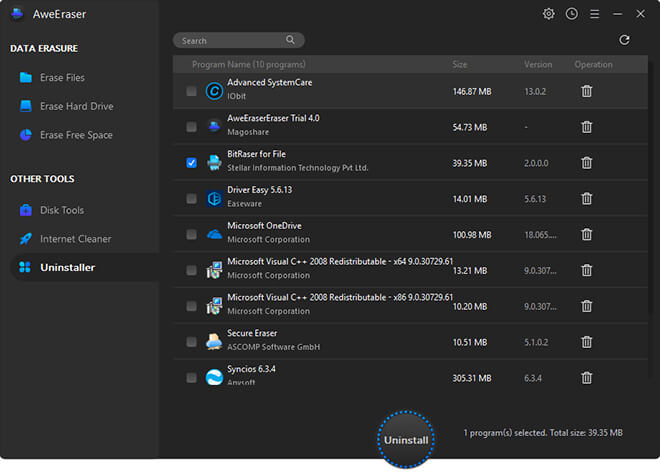Screen dimensions: 660x473
Task: Sort by the Version column header
Action: tap(538, 64)
